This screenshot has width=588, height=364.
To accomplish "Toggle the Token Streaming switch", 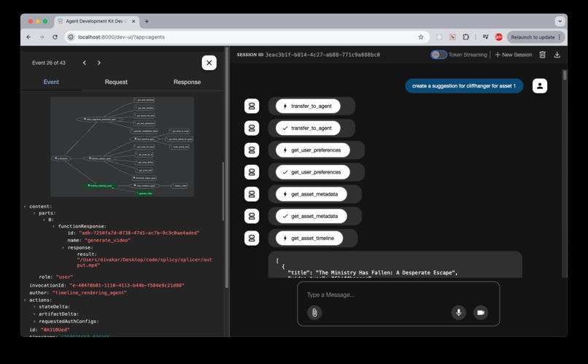I will click(438, 55).
